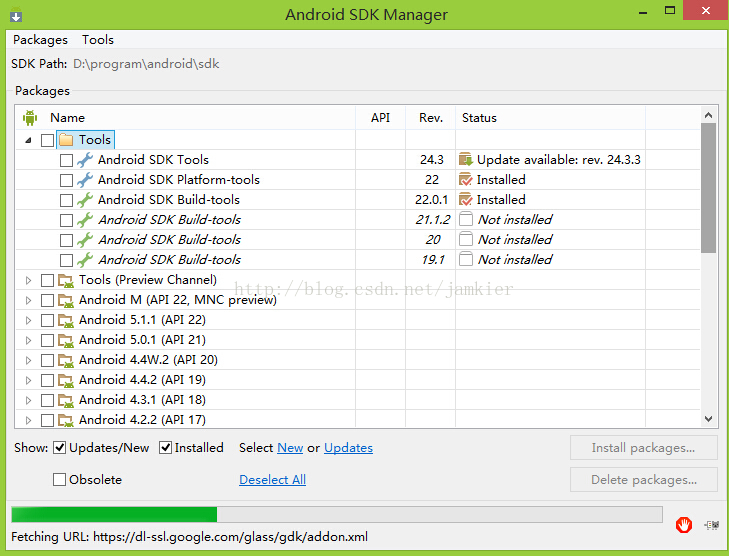Image resolution: width=729 pixels, height=556 pixels.
Task: Click the SDK Manager title bar app icon
Action: [16, 15]
